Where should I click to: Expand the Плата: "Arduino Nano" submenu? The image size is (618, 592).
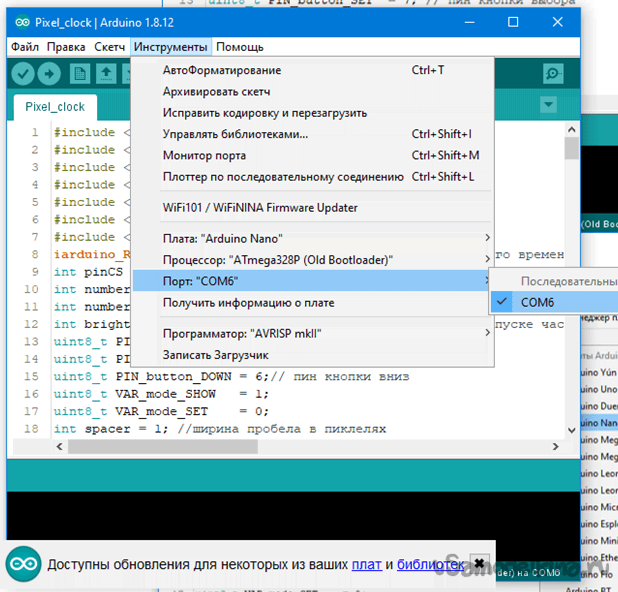313,238
